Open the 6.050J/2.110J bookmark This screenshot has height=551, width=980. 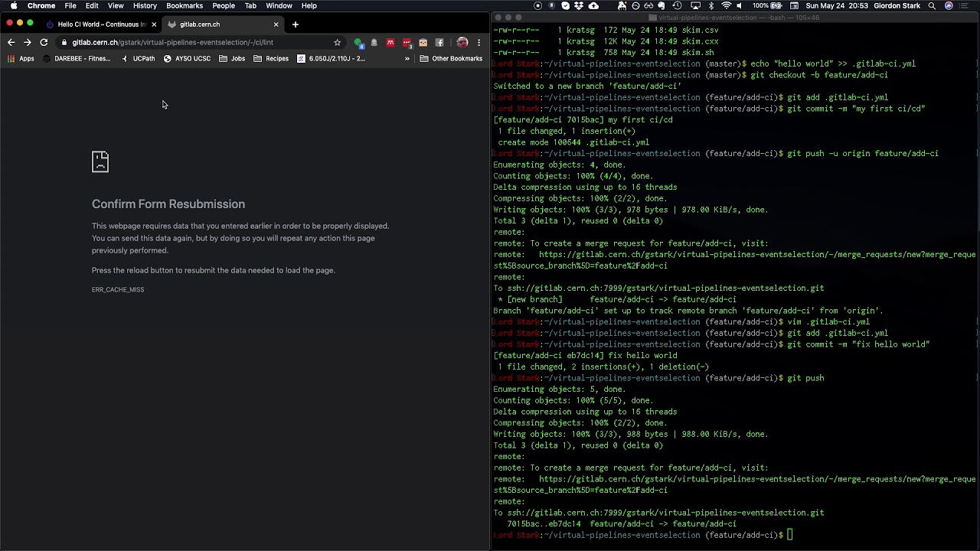tap(331, 59)
